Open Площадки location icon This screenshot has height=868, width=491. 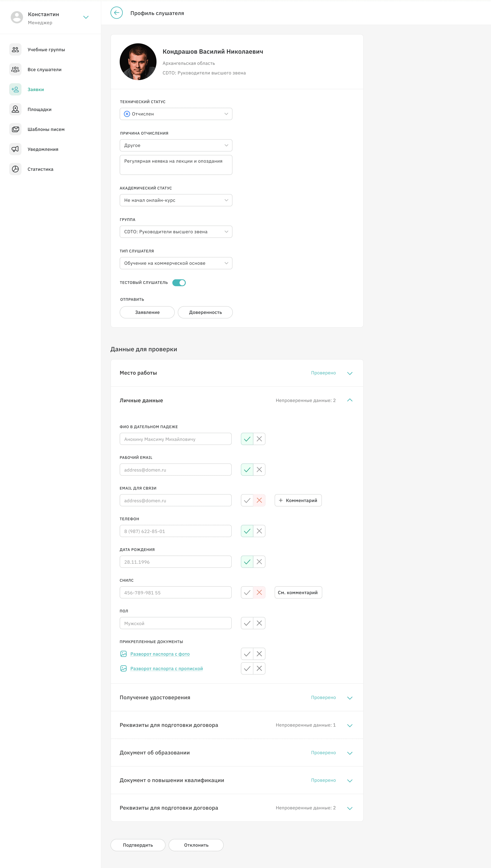(x=15, y=109)
